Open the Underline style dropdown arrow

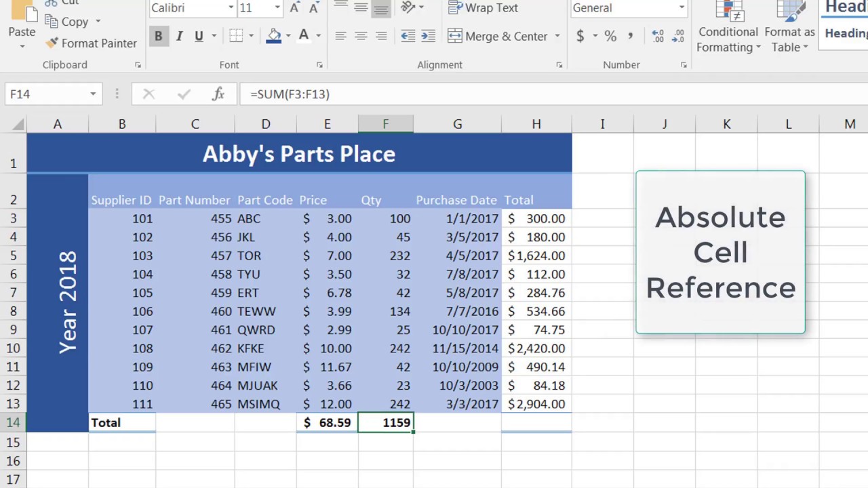tap(214, 36)
